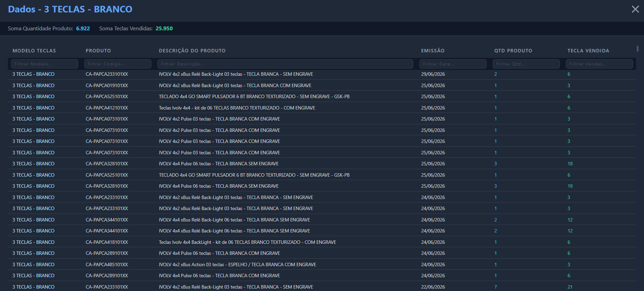The width and height of the screenshot is (644, 291).
Task: Click the Soma Teclas Vendidas value 25.950
Action: pyautogui.click(x=164, y=29)
